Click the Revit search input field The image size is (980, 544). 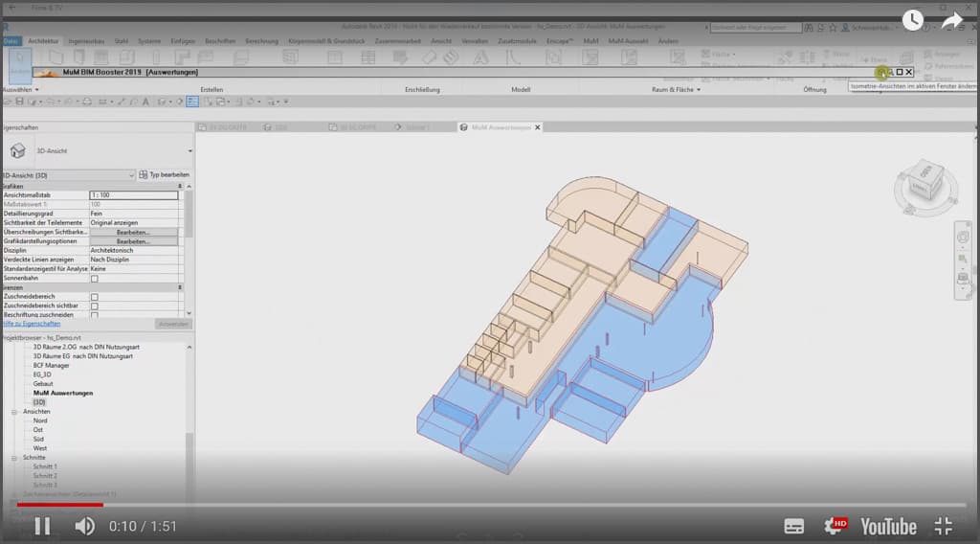click(756, 28)
